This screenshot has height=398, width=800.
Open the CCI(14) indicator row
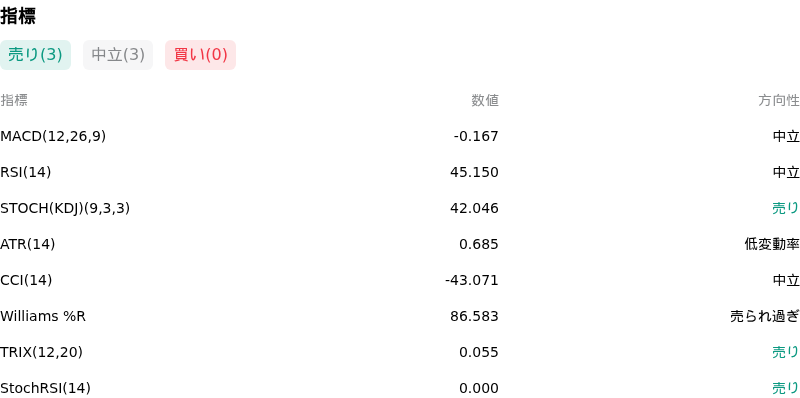400,280
